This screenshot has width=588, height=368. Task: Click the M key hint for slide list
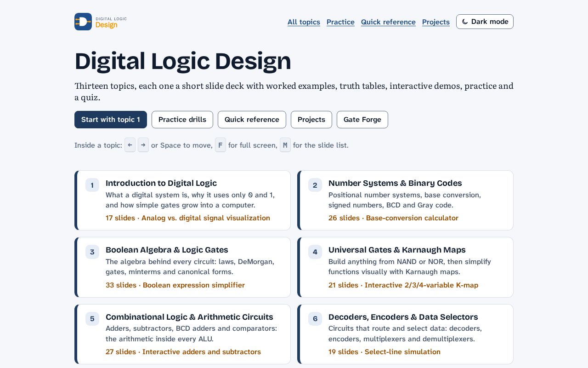pyautogui.click(x=285, y=145)
